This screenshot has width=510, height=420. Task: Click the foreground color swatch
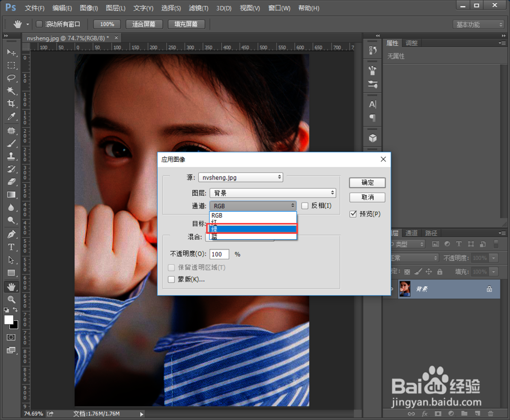pyautogui.click(x=8, y=319)
